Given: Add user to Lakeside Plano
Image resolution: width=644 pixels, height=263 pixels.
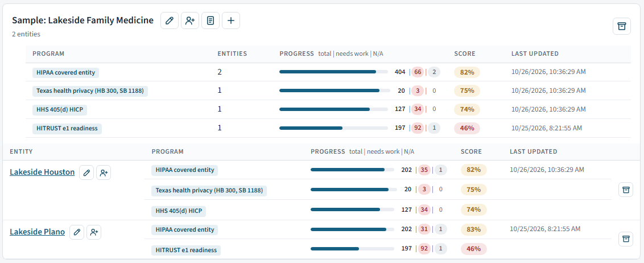Looking at the screenshot, I should pyautogui.click(x=94, y=232).
